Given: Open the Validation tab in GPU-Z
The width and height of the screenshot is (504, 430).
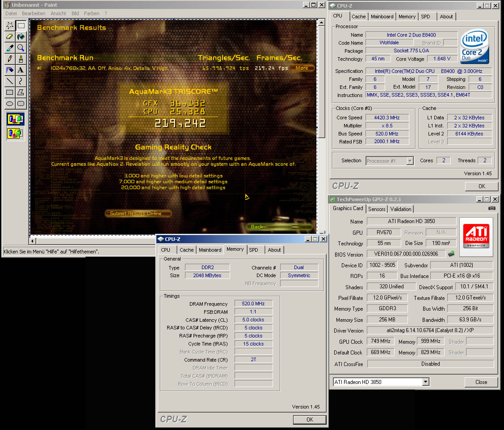Looking at the screenshot, I should click(400, 209).
